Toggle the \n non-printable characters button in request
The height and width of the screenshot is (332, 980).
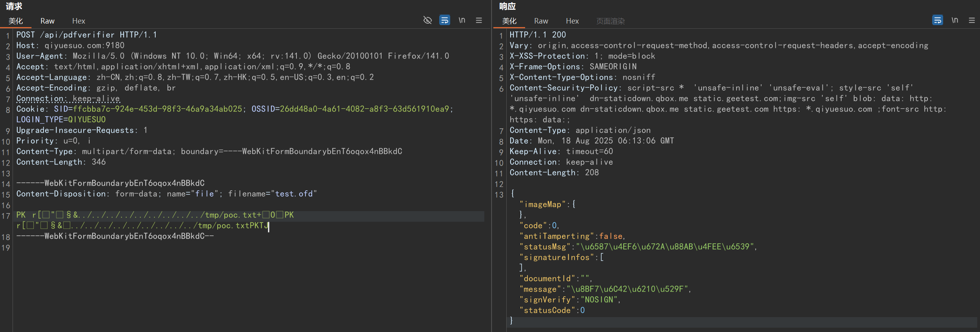click(462, 20)
